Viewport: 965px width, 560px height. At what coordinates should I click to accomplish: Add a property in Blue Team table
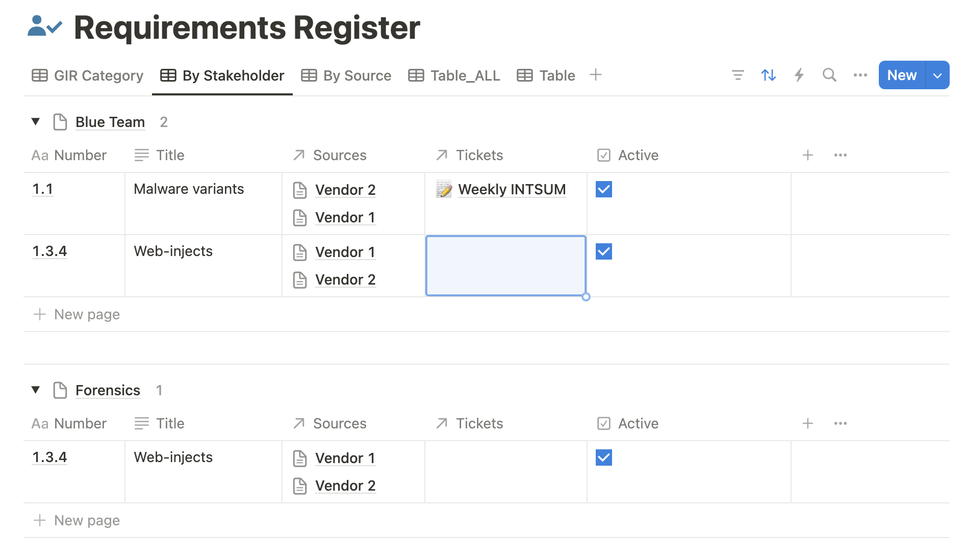pos(807,155)
